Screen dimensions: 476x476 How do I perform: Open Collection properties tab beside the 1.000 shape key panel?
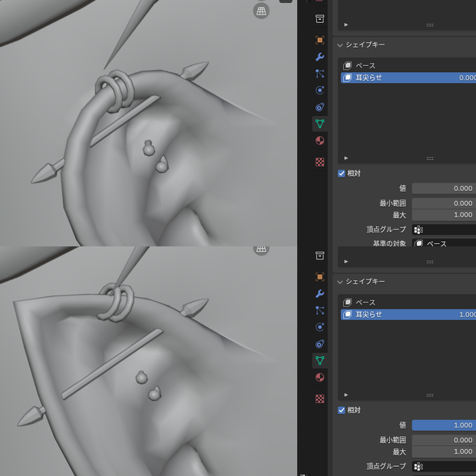[319, 256]
